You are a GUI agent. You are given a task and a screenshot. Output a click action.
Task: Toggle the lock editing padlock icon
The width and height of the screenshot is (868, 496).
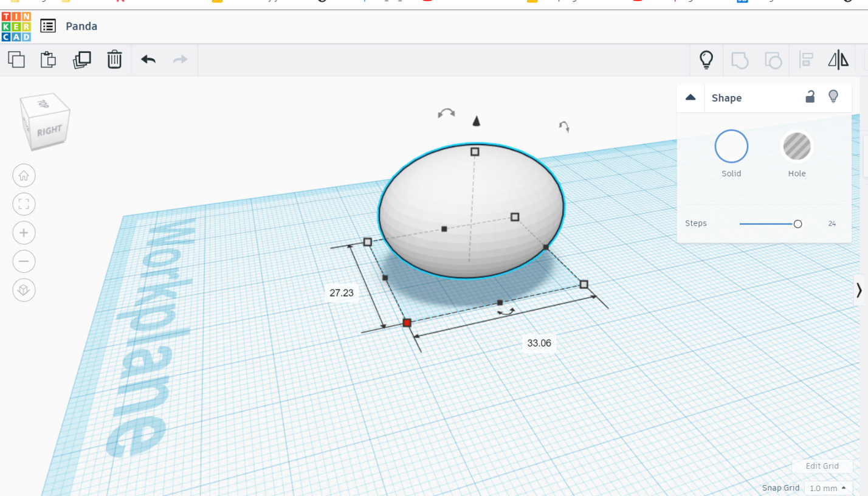click(810, 97)
